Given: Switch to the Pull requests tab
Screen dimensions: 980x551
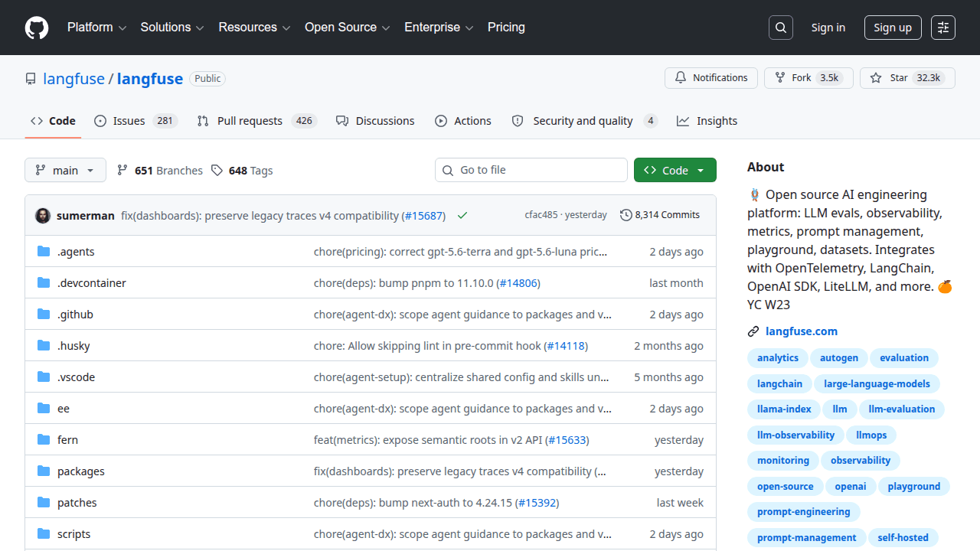Looking at the screenshot, I should click(256, 121).
